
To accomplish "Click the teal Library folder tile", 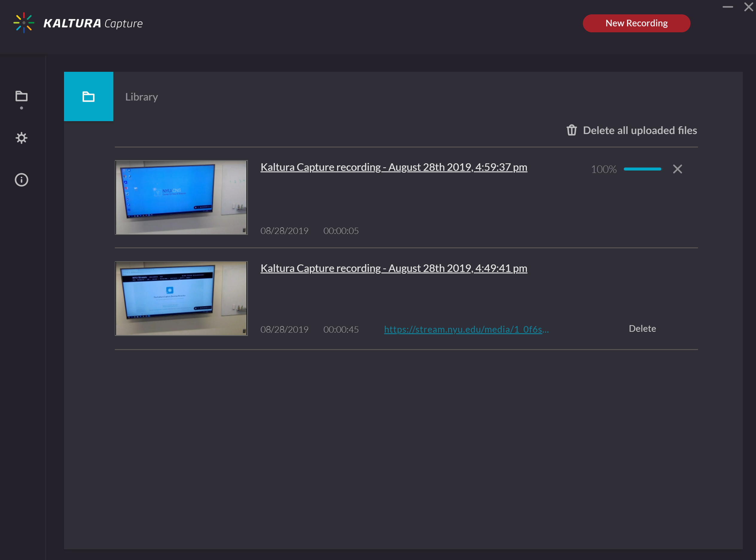I will click(89, 97).
